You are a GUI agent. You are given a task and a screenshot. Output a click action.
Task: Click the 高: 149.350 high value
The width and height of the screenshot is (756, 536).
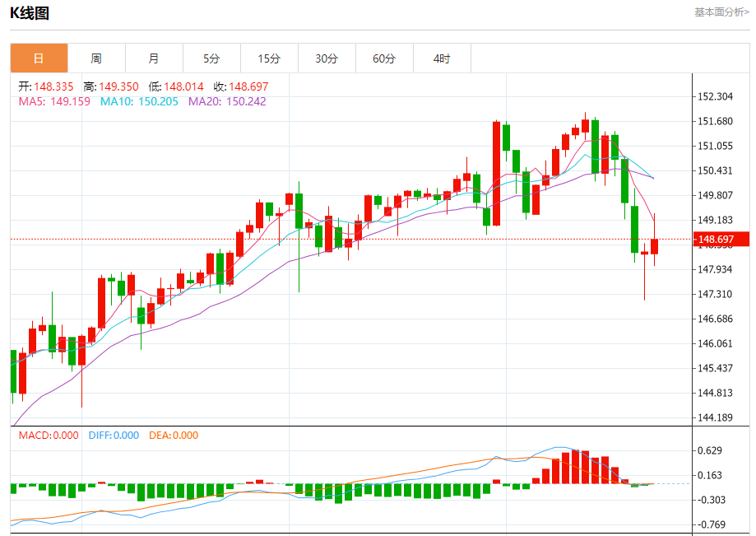pos(111,86)
